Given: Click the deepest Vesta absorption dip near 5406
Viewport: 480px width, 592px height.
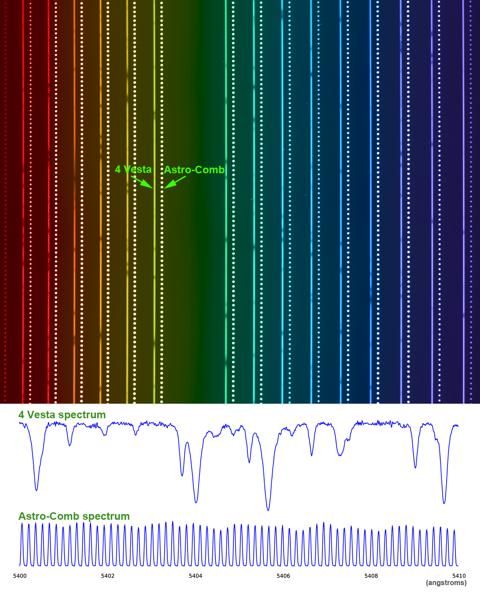Looking at the screenshot, I should pyautogui.click(x=268, y=508).
